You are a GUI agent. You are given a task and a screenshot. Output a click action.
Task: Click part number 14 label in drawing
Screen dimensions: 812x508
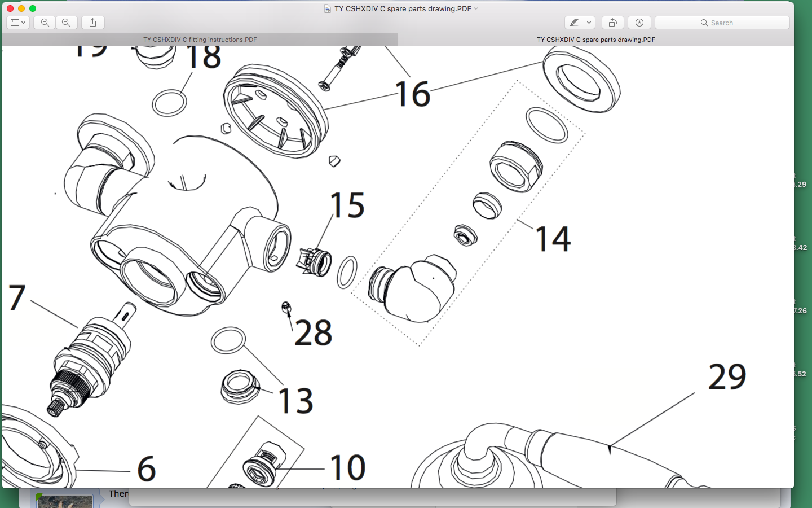pyautogui.click(x=553, y=239)
